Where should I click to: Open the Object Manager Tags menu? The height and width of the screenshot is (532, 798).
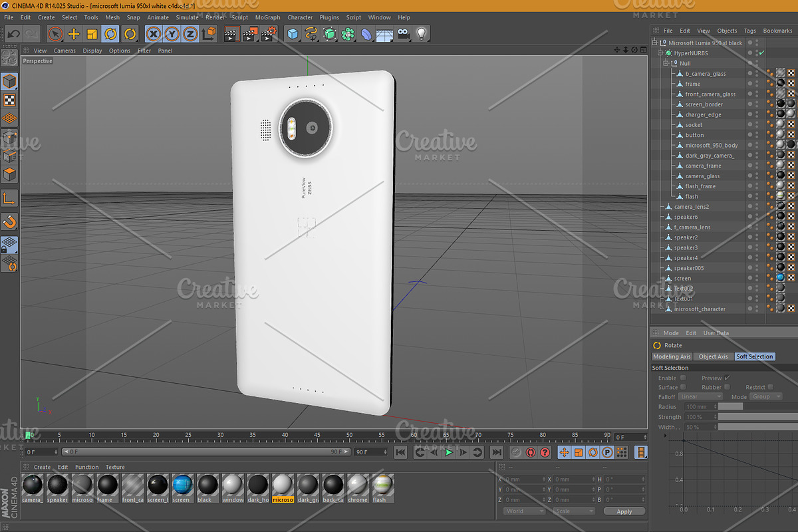749,31
